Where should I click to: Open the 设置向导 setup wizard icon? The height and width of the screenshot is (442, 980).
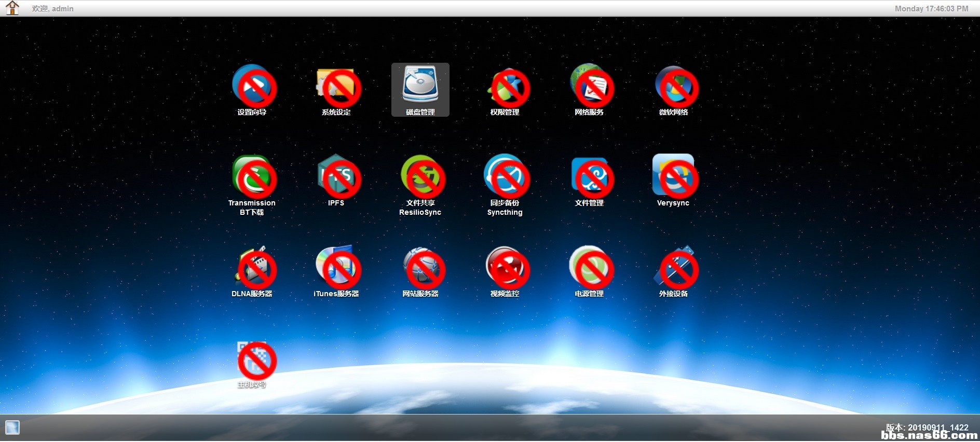point(252,86)
